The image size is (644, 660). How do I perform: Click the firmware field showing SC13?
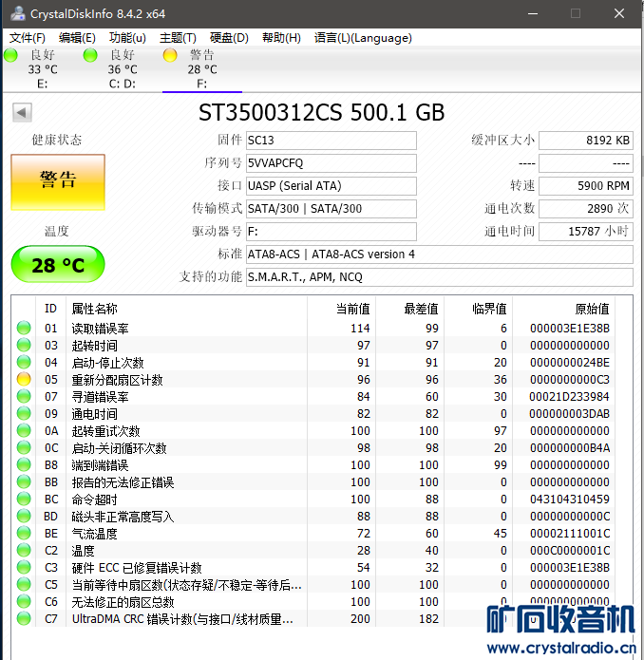tap(331, 141)
